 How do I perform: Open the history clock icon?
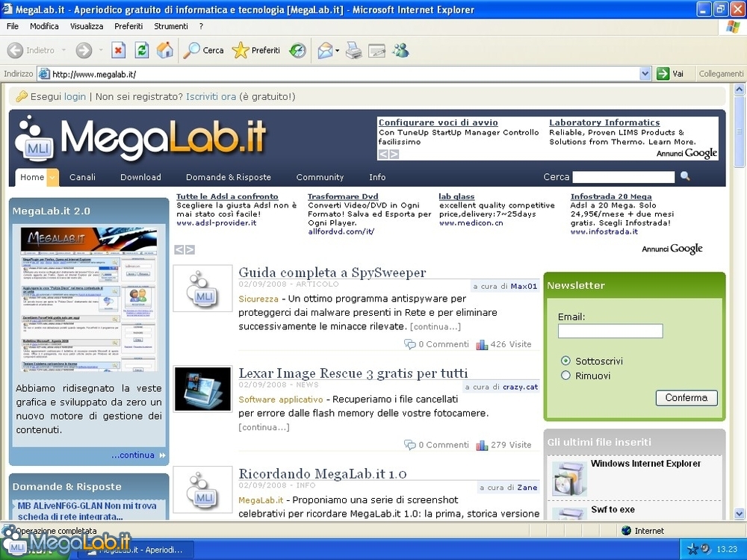[x=298, y=50]
